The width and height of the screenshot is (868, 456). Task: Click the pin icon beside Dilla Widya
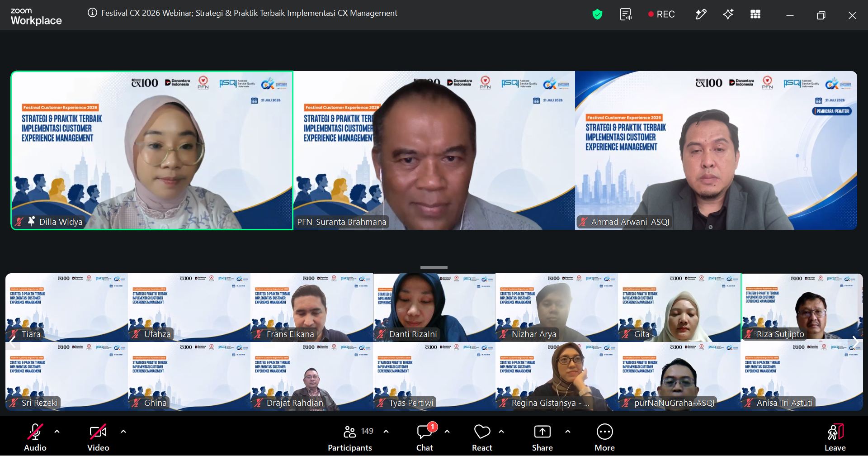pos(31,221)
